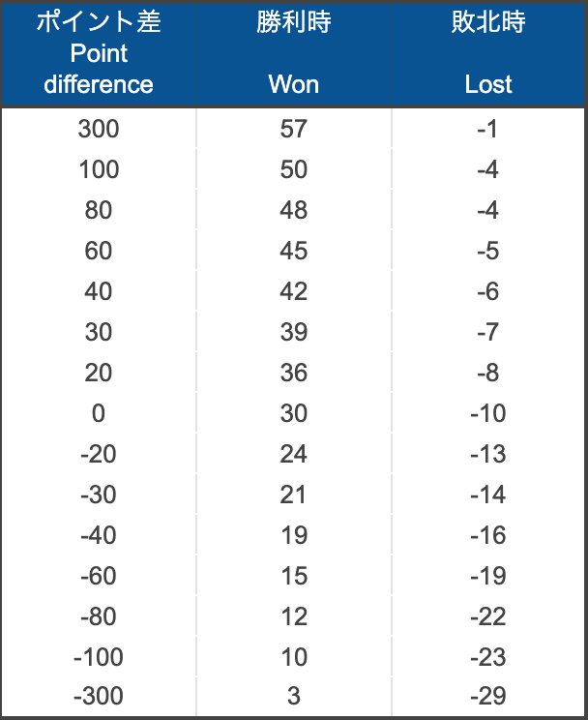Click the 80 point difference cell
The width and height of the screenshot is (588, 720).
[x=99, y=211]
